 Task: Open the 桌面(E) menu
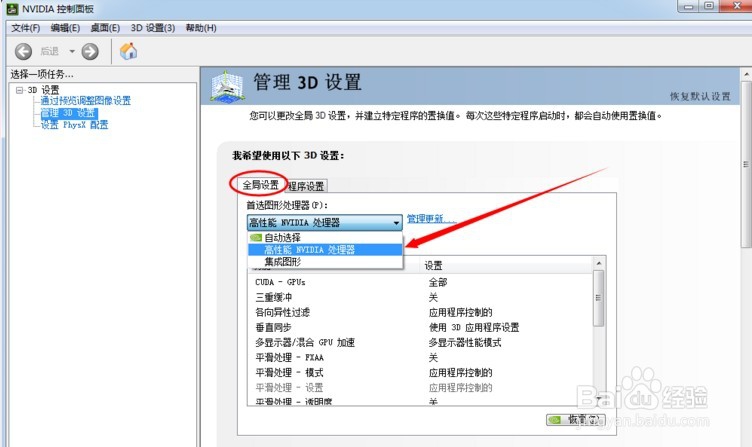pos(105,28)
